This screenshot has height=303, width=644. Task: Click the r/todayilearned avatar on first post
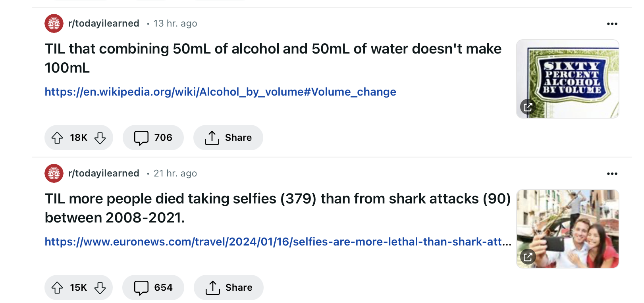pyautogui.click(x=54, y=23)
